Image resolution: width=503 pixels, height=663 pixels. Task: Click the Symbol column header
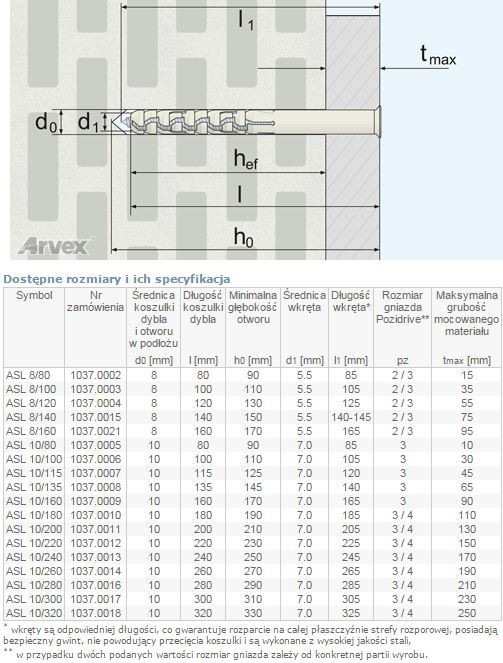pyautogui.click(x=34, y=295)
